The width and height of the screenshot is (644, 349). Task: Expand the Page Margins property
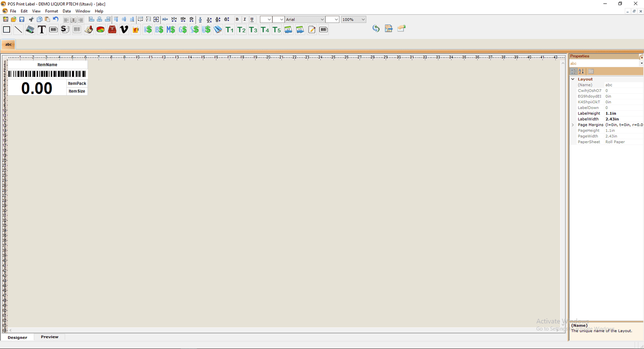[x=573, y=125]
